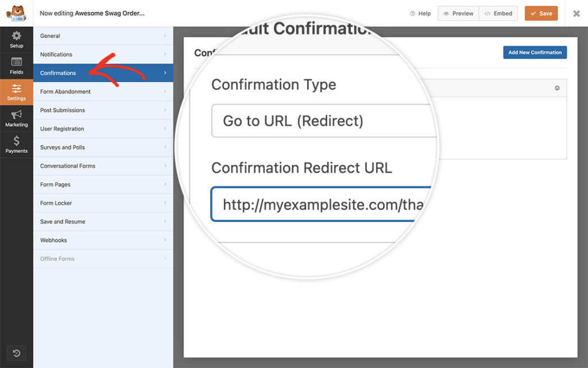Collapse the confirmation entry with the caret
Image resolution: width=588 pixels, height=368 pixels.
(557, 88)
